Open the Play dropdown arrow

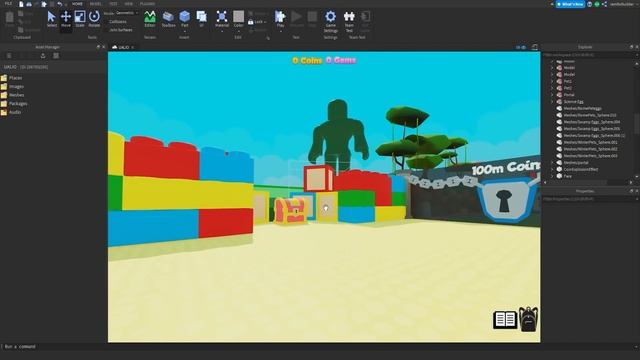tap(280, 31)
